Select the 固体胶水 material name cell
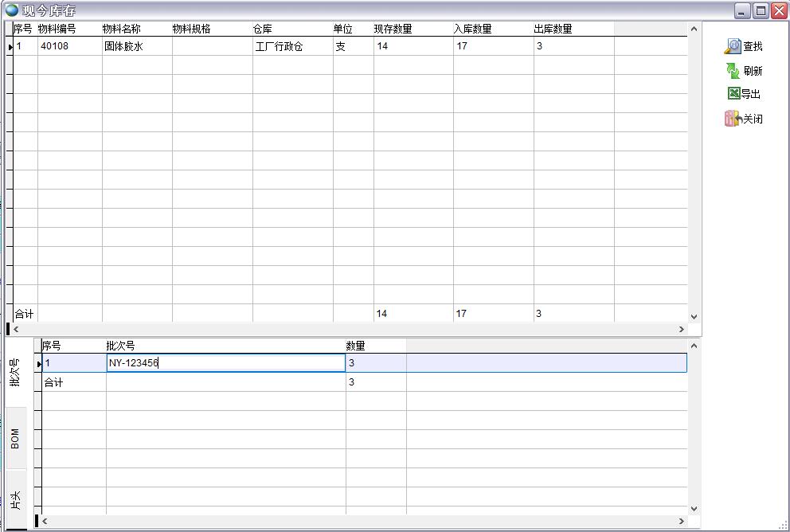The image size is (790, 532). (123, 47)
